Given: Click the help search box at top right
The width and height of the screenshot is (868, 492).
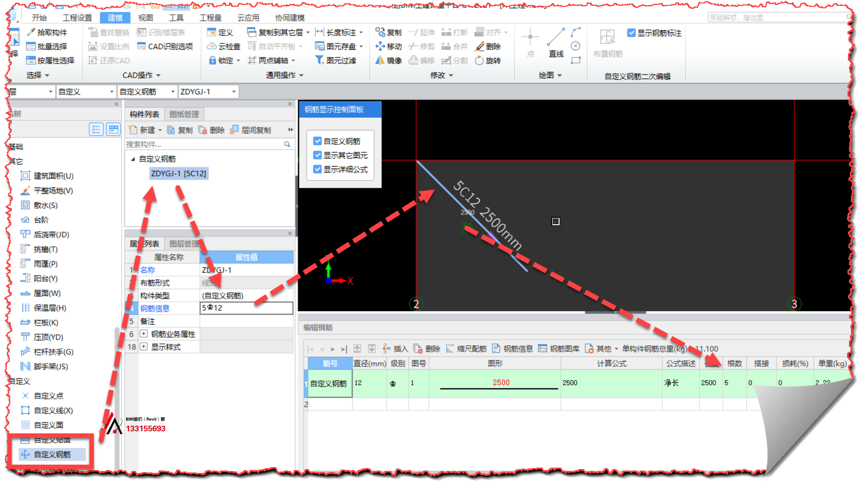Looking at the screenshot, I should 779,18.
